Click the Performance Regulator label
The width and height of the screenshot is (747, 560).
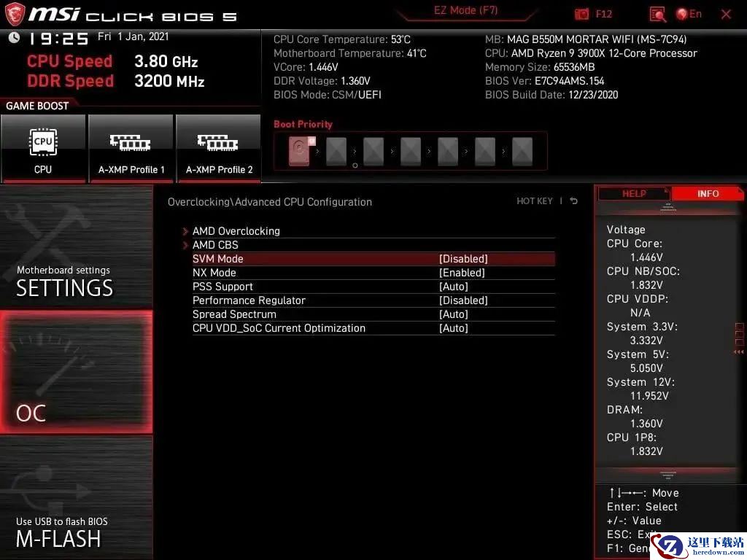point(249,300)
